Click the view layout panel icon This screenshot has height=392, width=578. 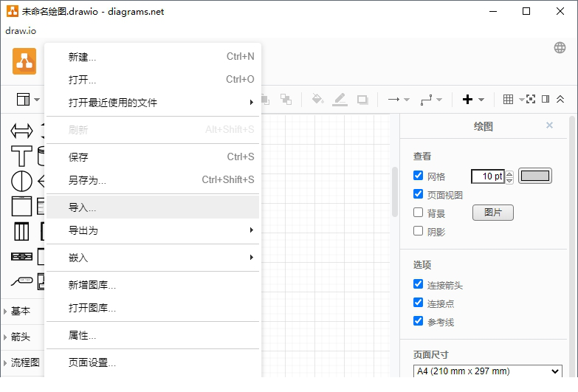[x=23, y=99]
